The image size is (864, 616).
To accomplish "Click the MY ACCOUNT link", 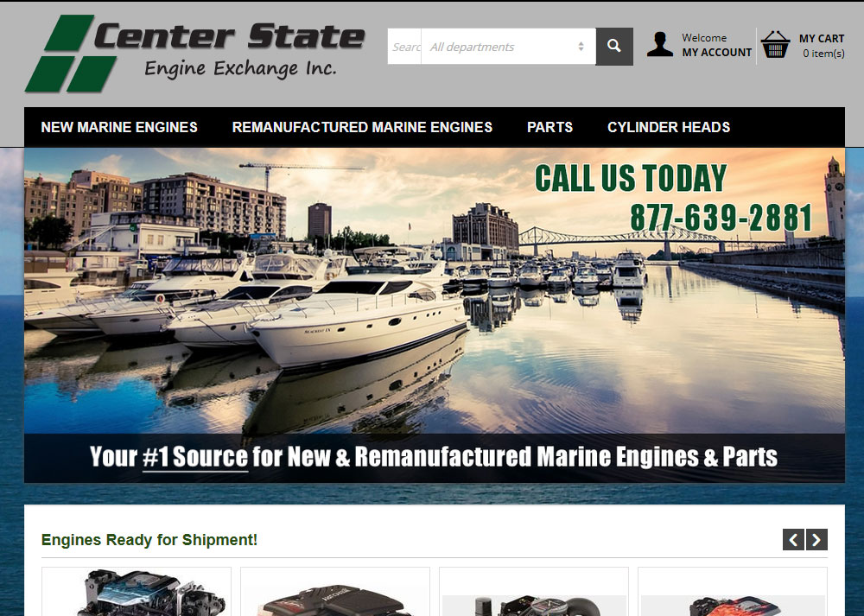I will pos(717,53).
